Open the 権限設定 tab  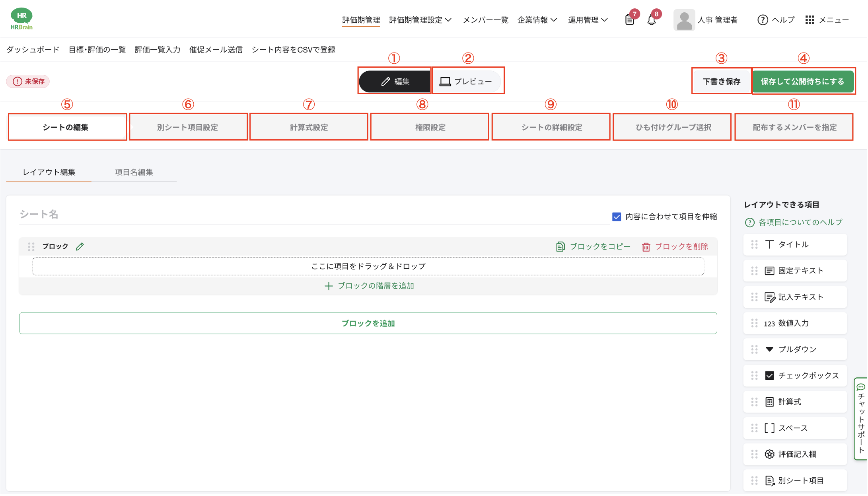(x=430, y=127)
